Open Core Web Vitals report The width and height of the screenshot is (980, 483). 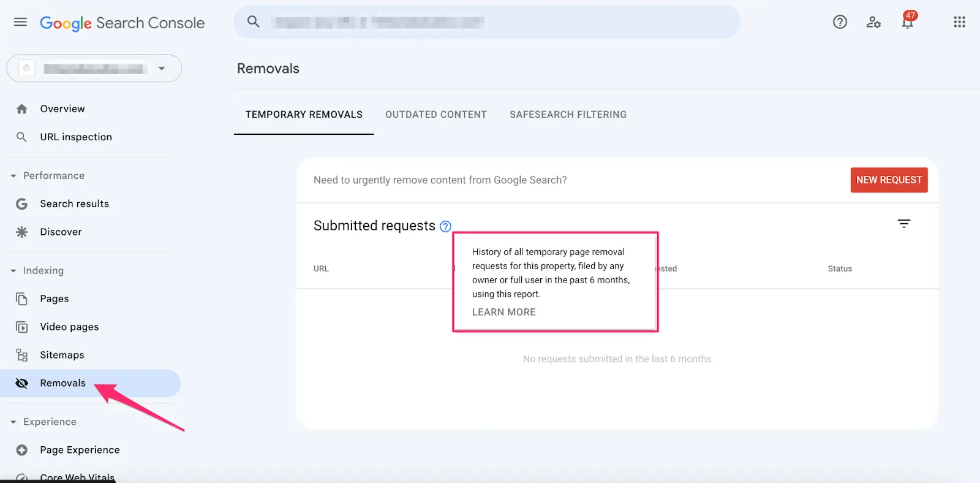(77, 477)
